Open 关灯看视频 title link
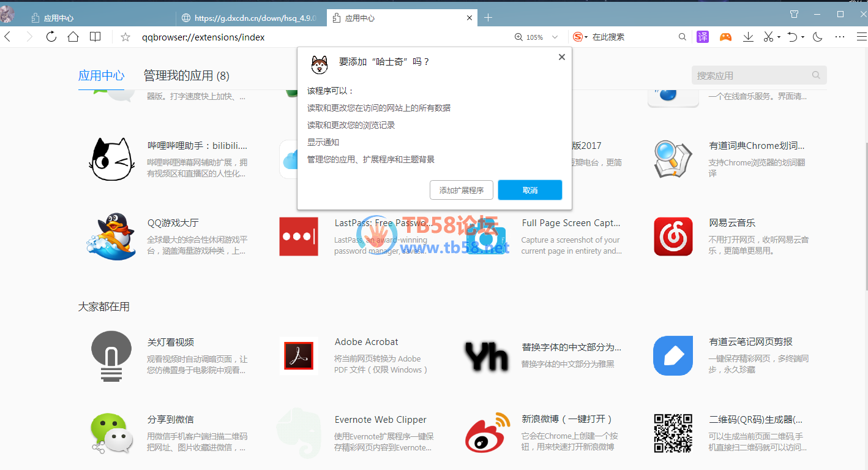868x470 pixels. (x=170, y=342)
